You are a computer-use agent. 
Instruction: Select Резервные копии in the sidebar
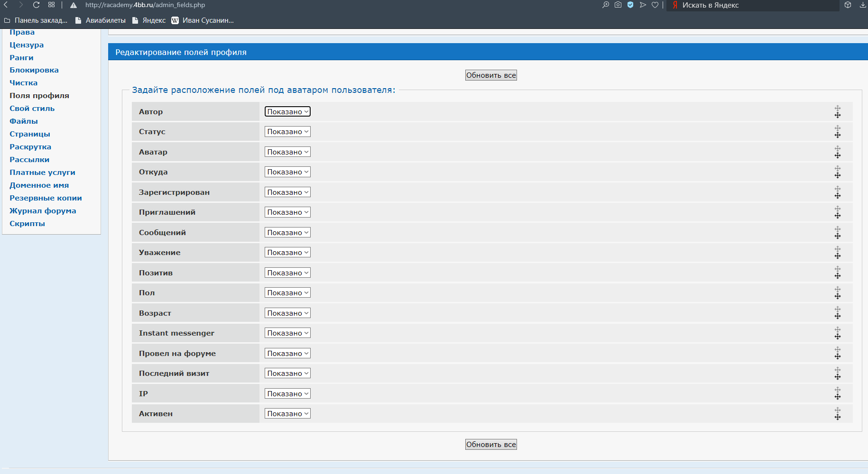coord(46,198)
